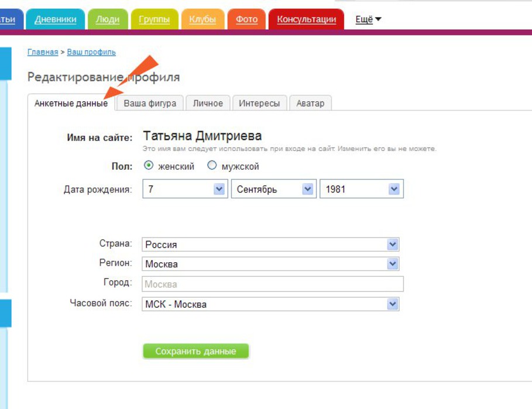Switch to the Ваша фигура tab
Image resolution: width=532 pixels, height=409 pixels.
tap(150, 104)
